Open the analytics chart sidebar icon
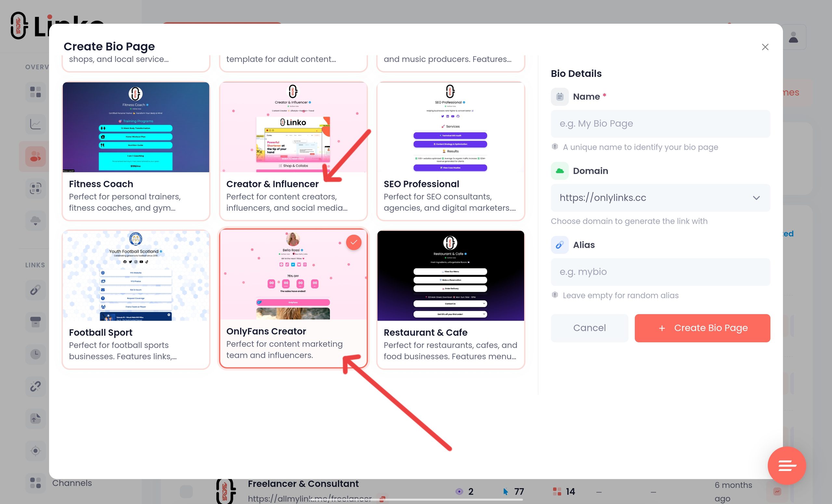Image resolution: width=832 pixels, height=504 pixels. [x=35, y=124]
